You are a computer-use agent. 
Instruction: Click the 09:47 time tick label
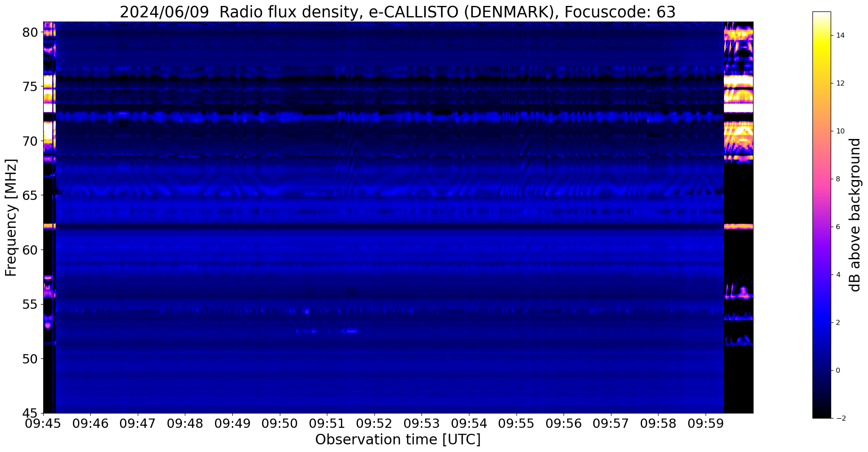pyautogui.click(x=138, y=423)
